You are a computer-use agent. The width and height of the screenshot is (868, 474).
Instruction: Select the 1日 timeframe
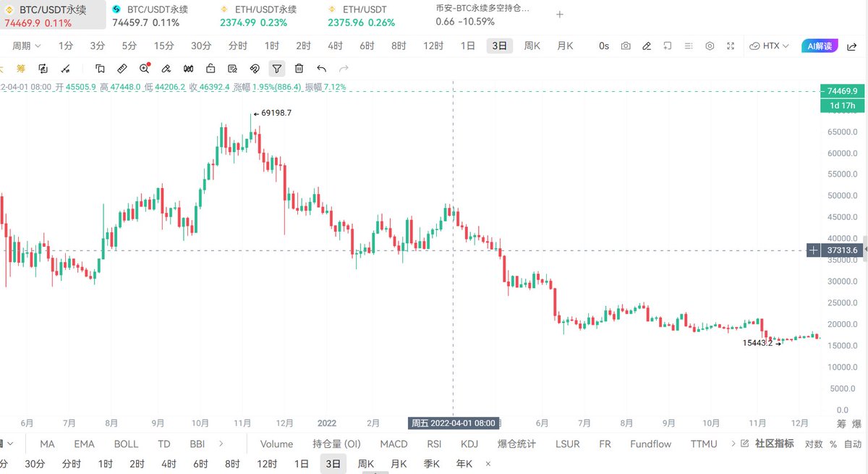(x=467, y=45)
